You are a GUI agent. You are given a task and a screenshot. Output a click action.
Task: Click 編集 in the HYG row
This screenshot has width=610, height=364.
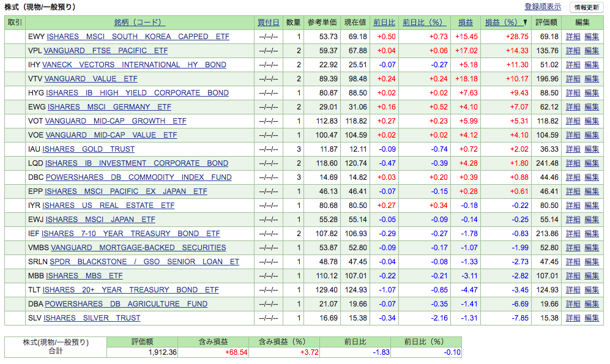click(x=592, y=93)
